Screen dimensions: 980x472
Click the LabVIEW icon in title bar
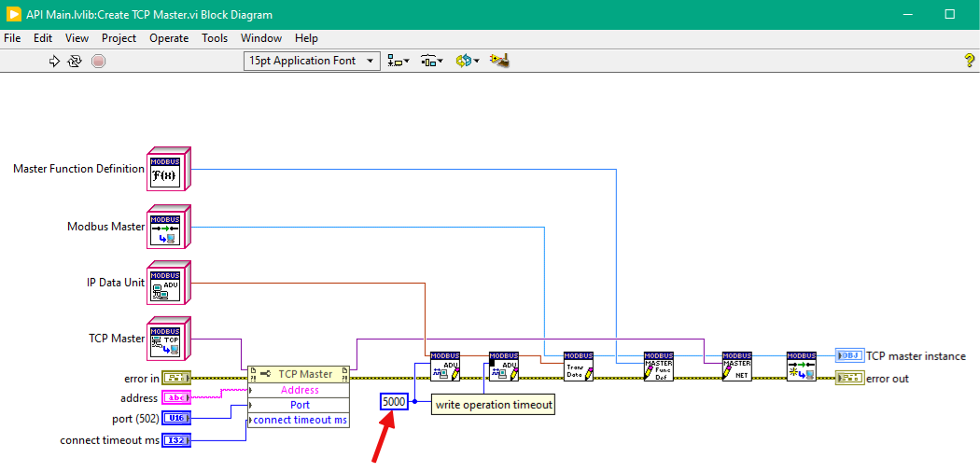(x=14, y=14)
